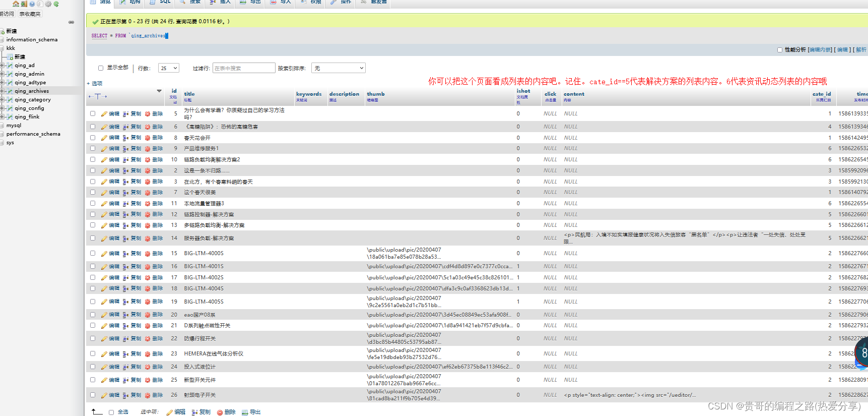The height and width of the screenshot is (416, 868).
Task: Click the bottom 复制 copy icon for selected
Action: tap(194, 412)
